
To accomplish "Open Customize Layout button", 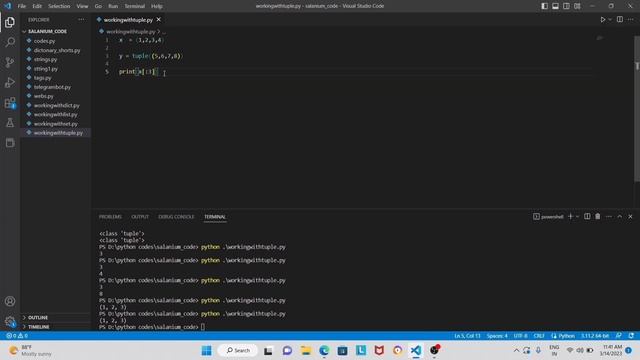I will tap(577, 6).
